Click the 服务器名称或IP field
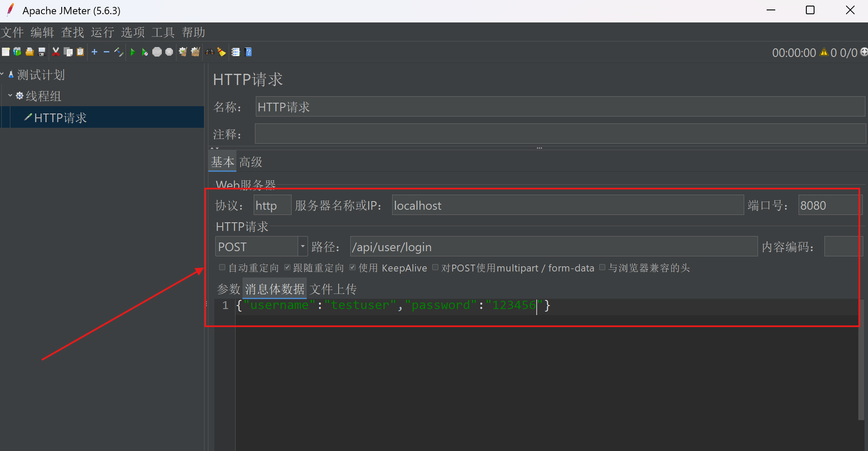 [568, 205]
